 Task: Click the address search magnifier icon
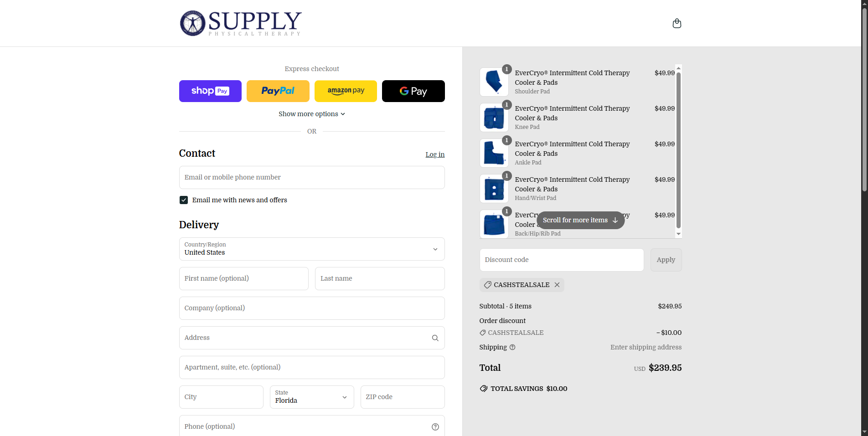click(435, 338)
